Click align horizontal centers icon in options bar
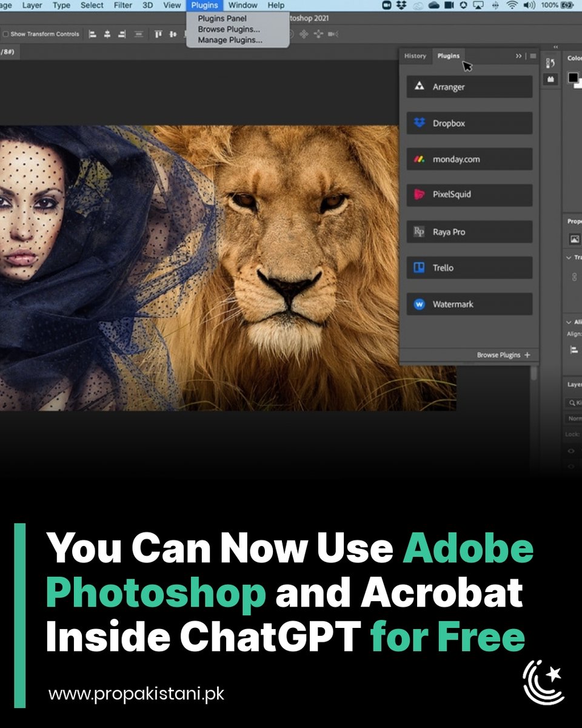 click(107, 34)
